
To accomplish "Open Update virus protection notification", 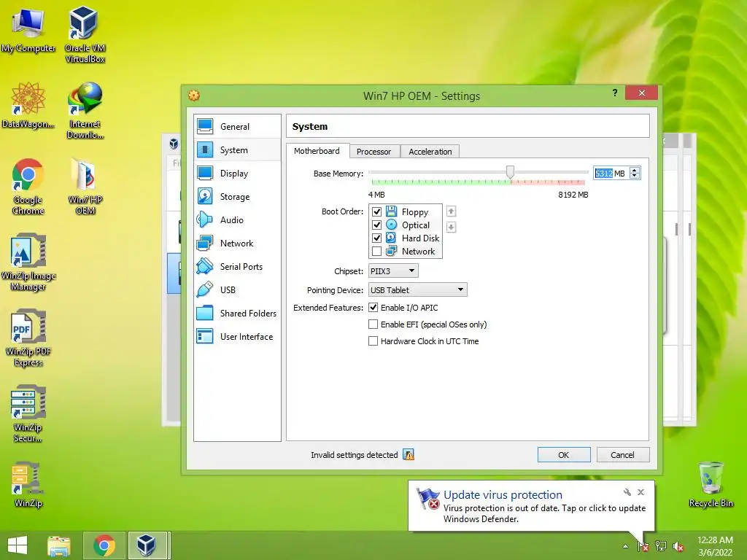I will (531, 506).
